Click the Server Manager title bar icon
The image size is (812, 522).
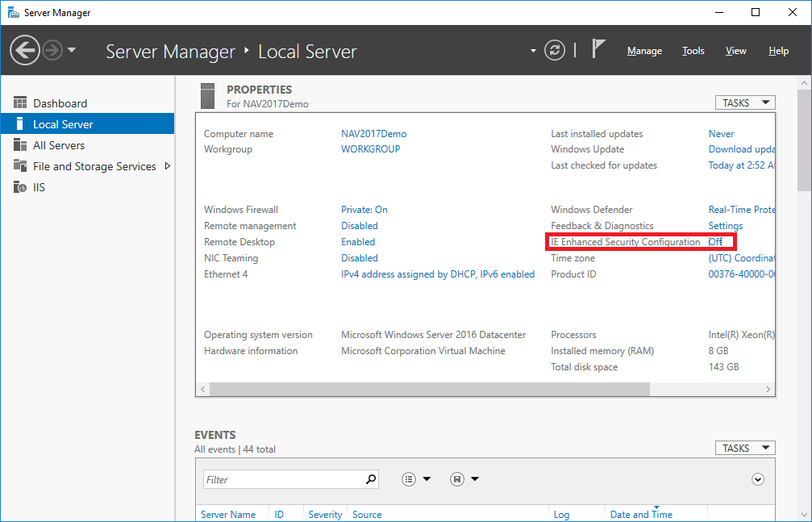14,12
